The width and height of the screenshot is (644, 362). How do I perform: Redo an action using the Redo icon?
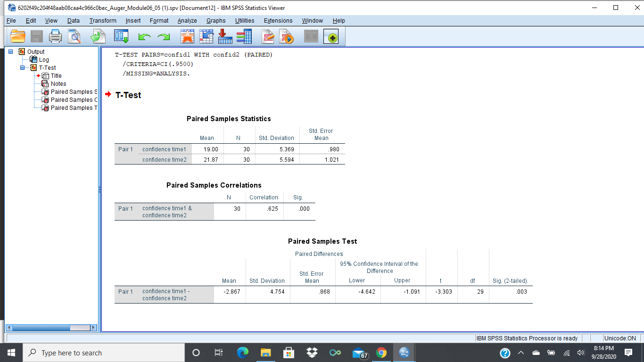(x=163, y=36)
